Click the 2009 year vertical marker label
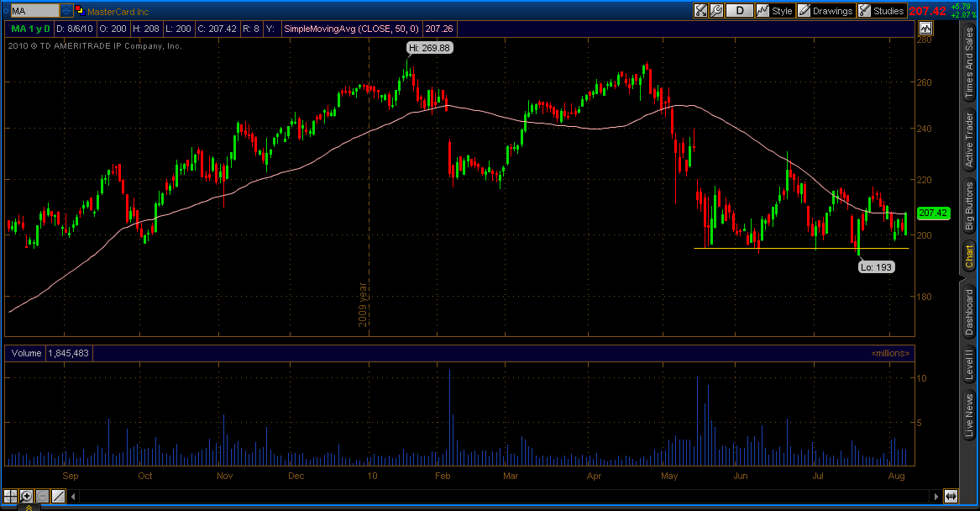The width and height of the screenshot is (980, 511). (363, 304)
